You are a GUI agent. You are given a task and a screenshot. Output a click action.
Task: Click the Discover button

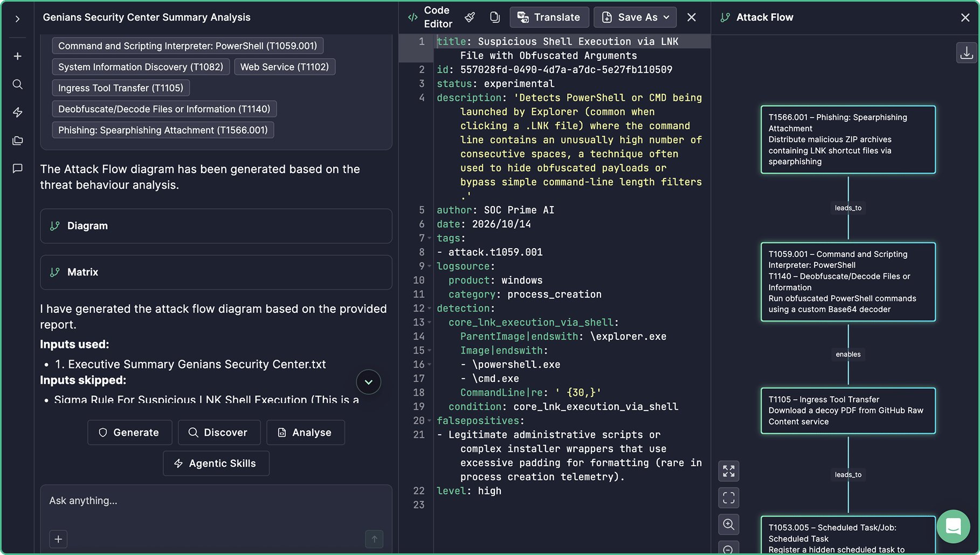click(219, 433)
